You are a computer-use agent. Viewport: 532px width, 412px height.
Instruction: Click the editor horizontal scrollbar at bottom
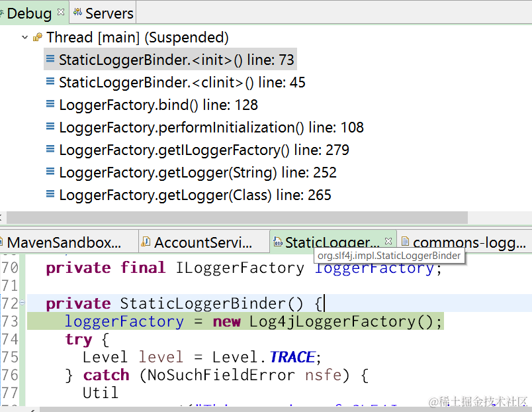tap(285, 409)
